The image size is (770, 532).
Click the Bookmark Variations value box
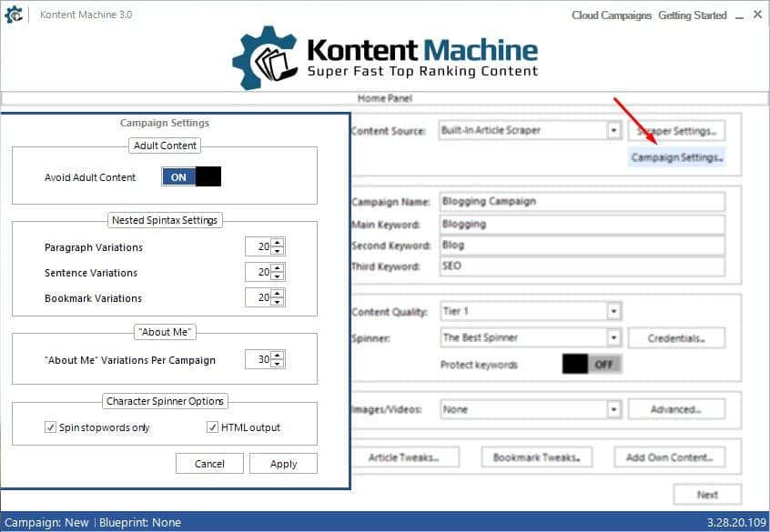(x=258, y=297)
